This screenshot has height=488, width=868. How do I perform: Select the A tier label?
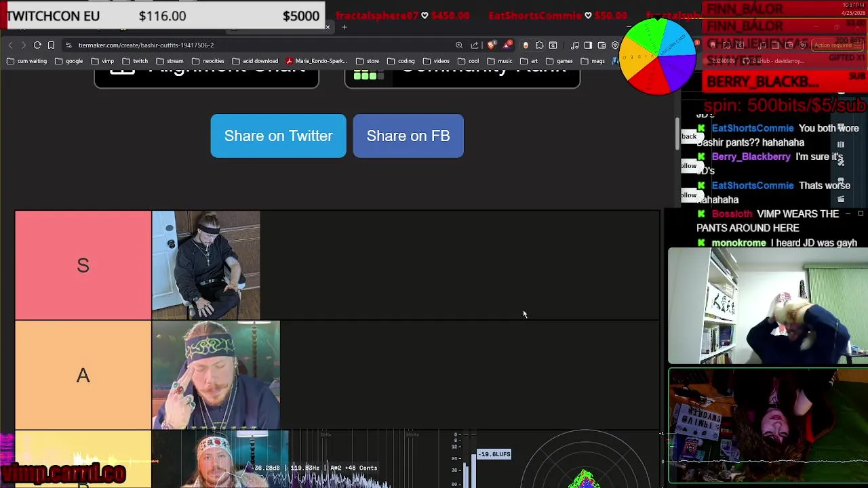click(83, 375)
